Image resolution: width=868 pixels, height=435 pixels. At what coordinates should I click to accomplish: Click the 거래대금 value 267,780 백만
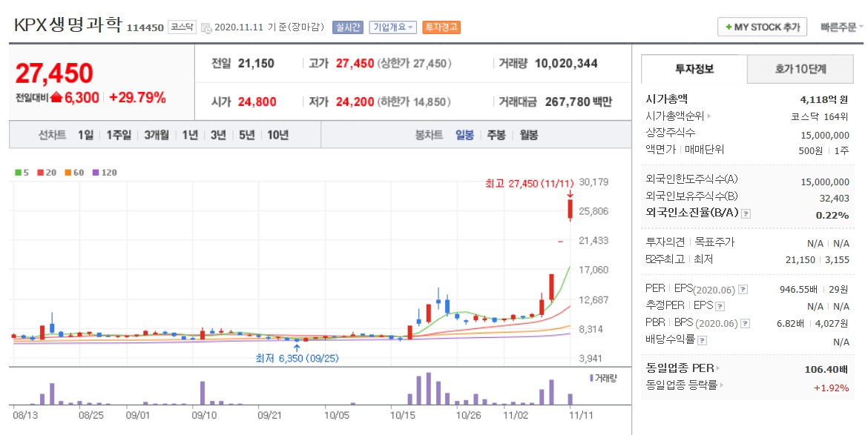coord(579,102)
